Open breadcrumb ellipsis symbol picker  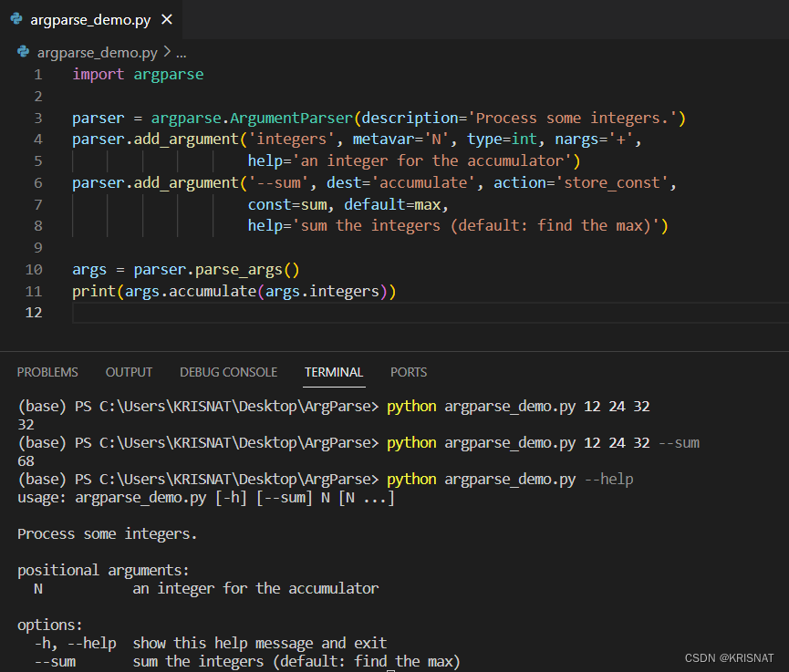[x=182, y=53]
